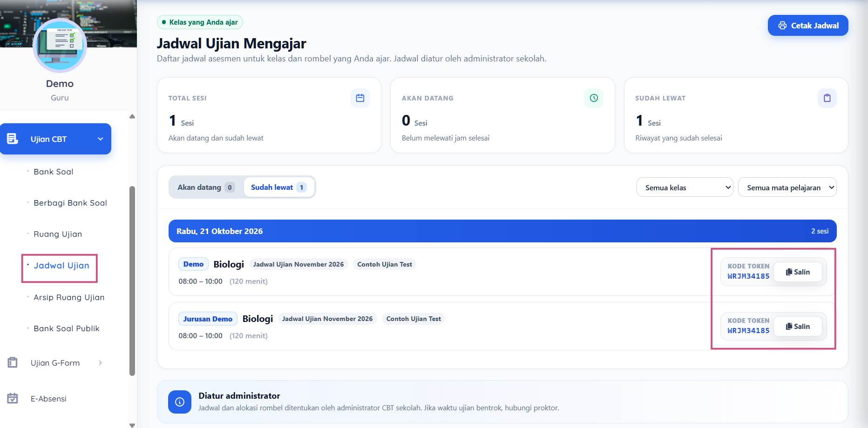This screenshot has width=868, height=428.
Task: Click the Sudah Lewat clipboard icon
Action: pos(827,98)
